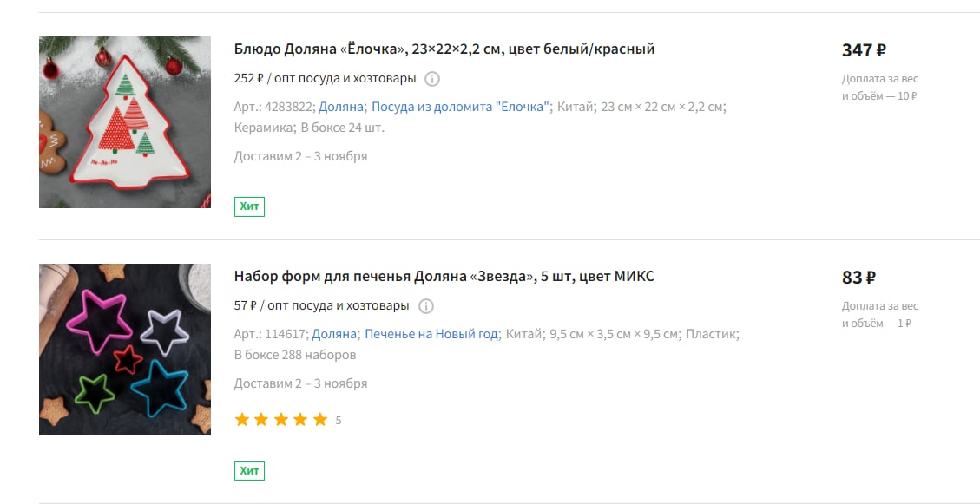Click the text В боксе 288 наборов
This screenshot has height=504, width=980.
point(295,356)
